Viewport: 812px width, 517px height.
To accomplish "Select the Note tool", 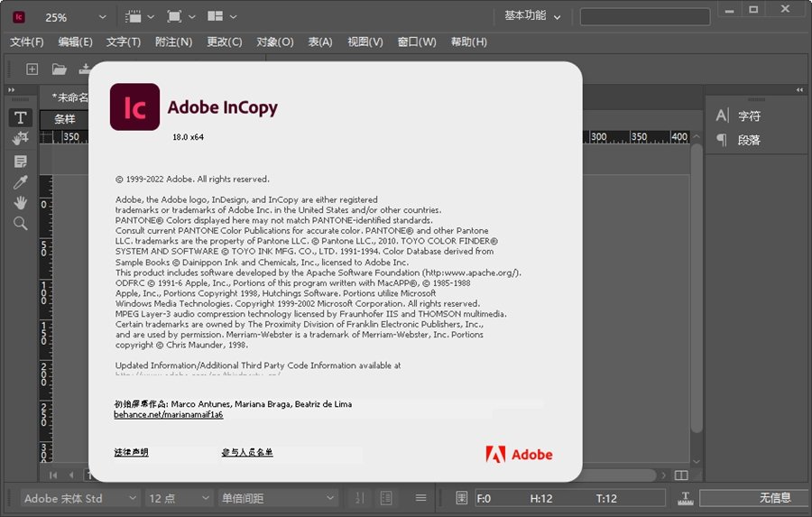I will 20,162.
